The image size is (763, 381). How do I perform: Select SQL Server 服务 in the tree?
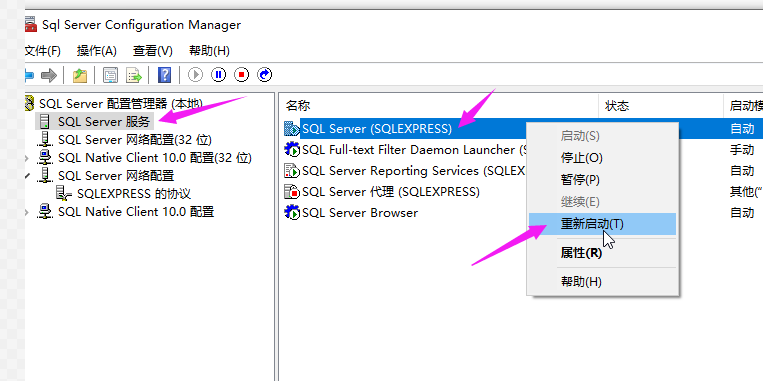[x=104, y=121]
